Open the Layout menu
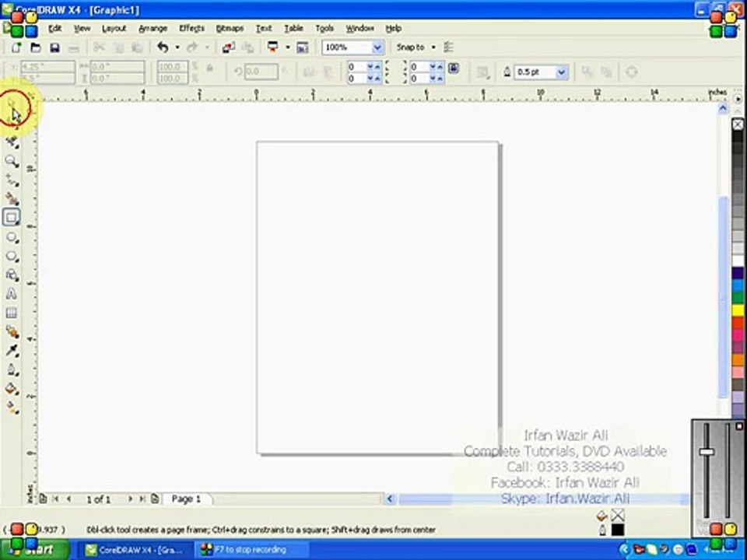This screenshot has height=560, width=747. coord(114,29)
